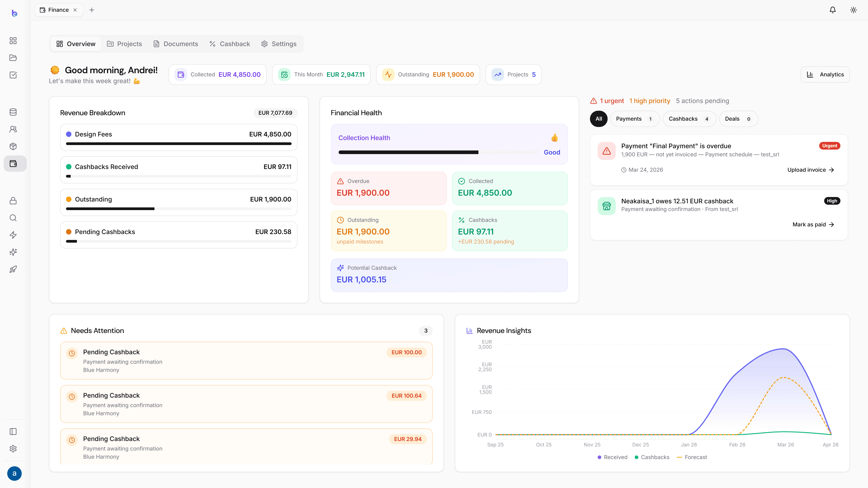This screenshot has width=868, height=488.
Task: Open Analytics
Action: coord(825,74)
